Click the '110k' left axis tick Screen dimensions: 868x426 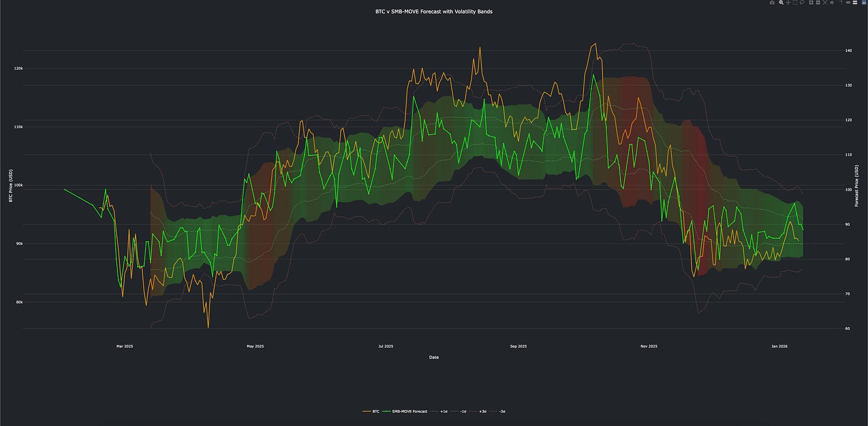[x=19, y=127]
